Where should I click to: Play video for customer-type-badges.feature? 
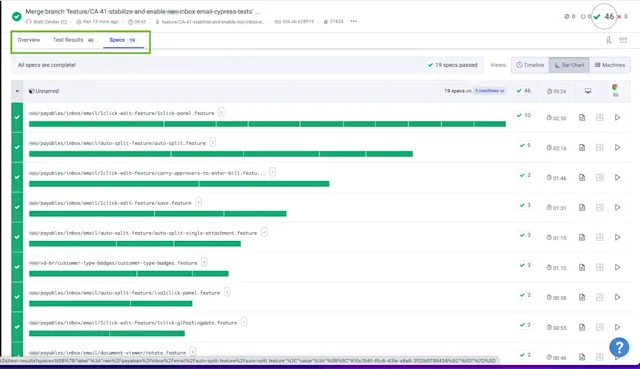click(618, 267)
